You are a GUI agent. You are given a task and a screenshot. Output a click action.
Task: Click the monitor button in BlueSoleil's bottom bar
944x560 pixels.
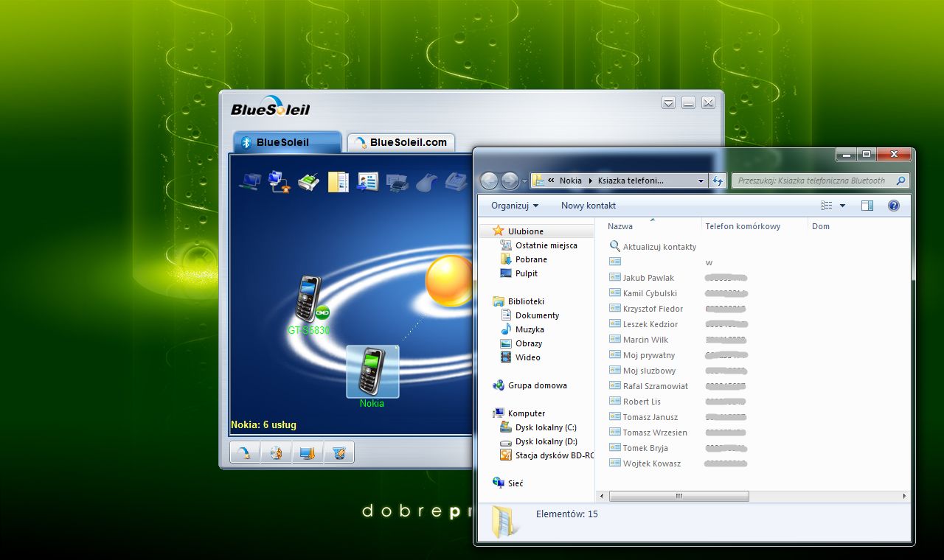(308, 452)
